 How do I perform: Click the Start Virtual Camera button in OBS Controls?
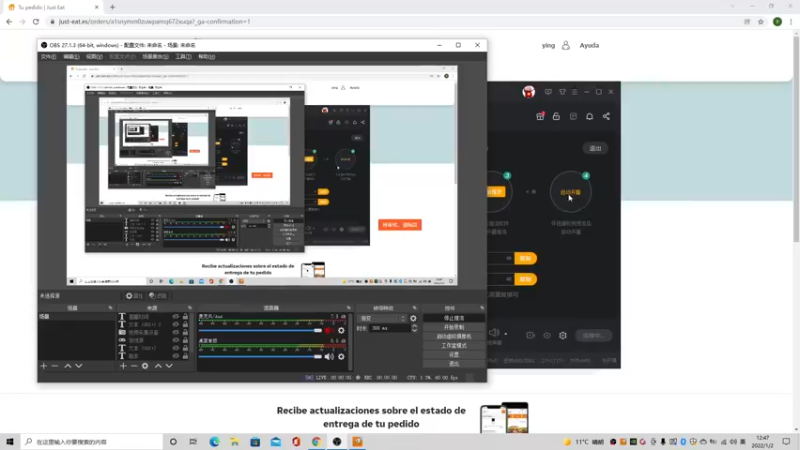[x=454, y=336]
